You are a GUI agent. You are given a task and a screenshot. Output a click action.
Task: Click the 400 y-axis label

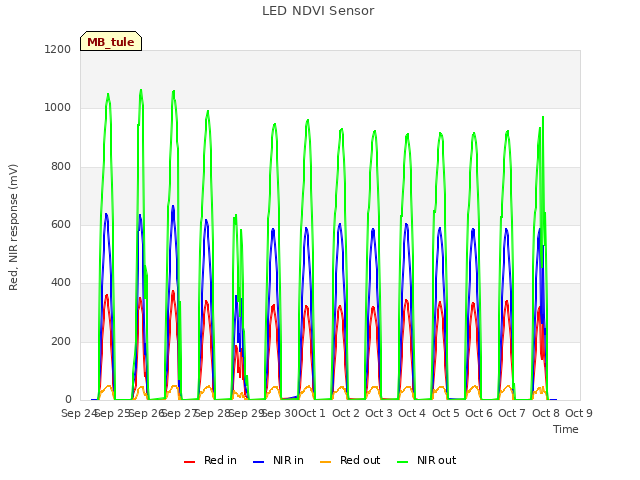61,282
